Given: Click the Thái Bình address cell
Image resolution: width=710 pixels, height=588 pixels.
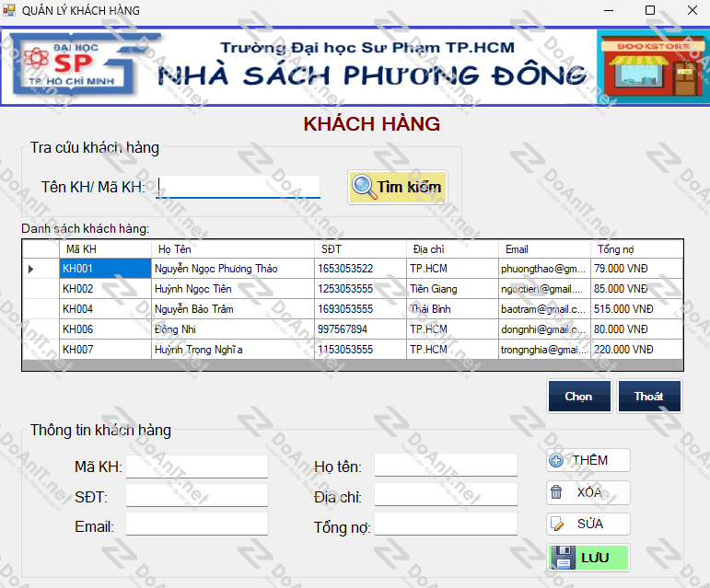Looking at the screenshot, I should coord(453,309).
